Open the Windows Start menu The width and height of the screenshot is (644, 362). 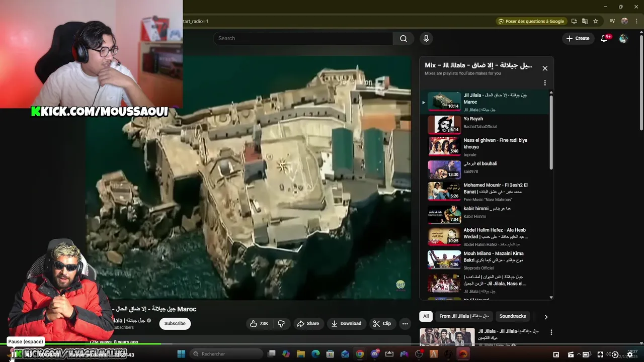click(181, 354)
